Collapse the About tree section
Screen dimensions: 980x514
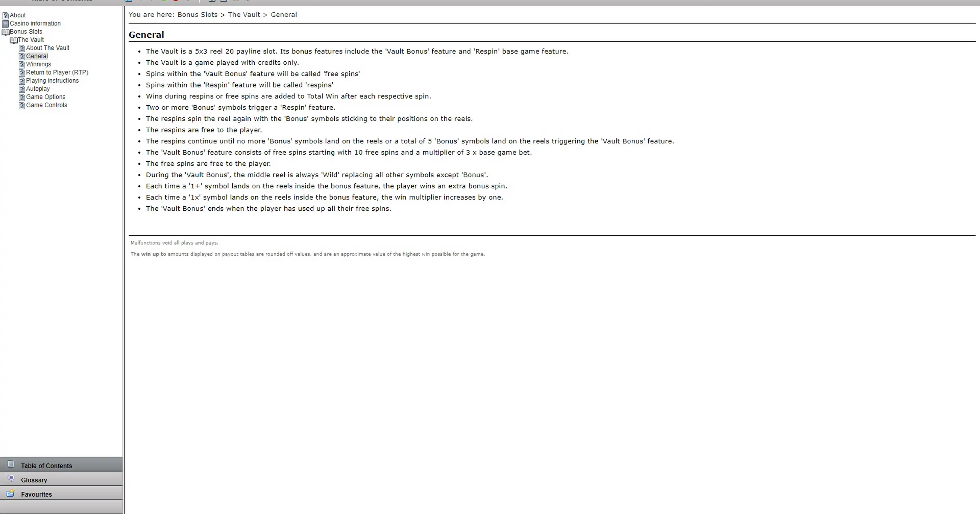click(x=5, y=15)
